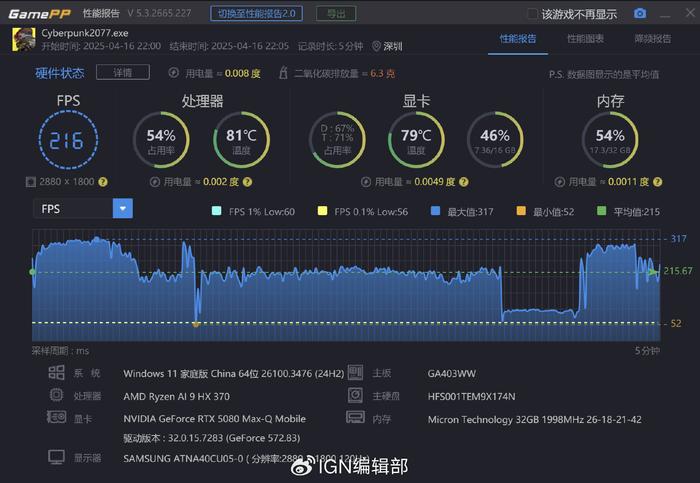Click the help icon beside 2880 × 1800
The image size is (700, 483).
(103, 182)
